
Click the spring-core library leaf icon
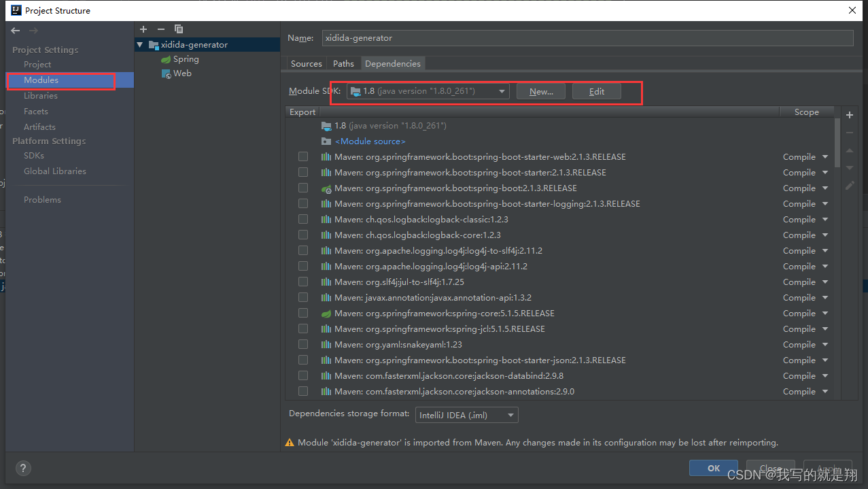coord(326,314)
